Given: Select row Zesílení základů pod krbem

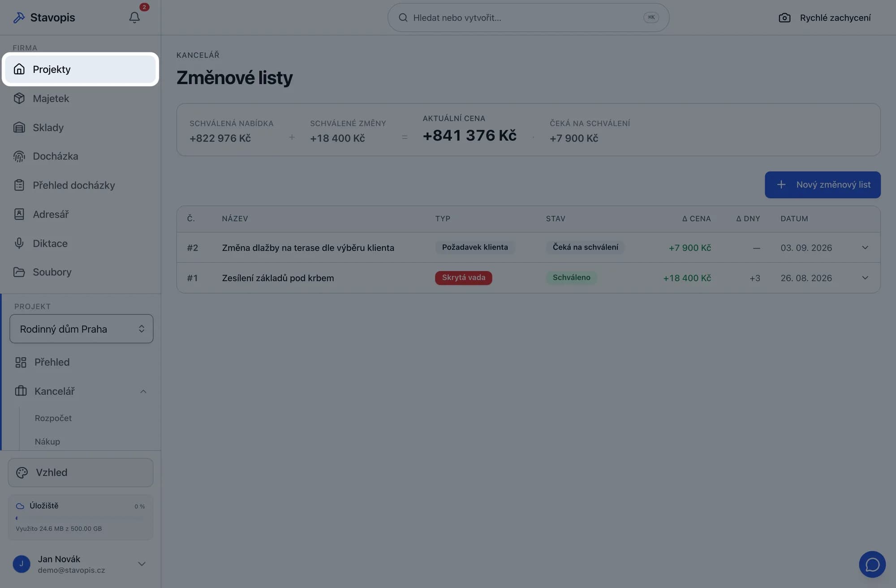Looking at the screenshot, I should click(529, 278).
